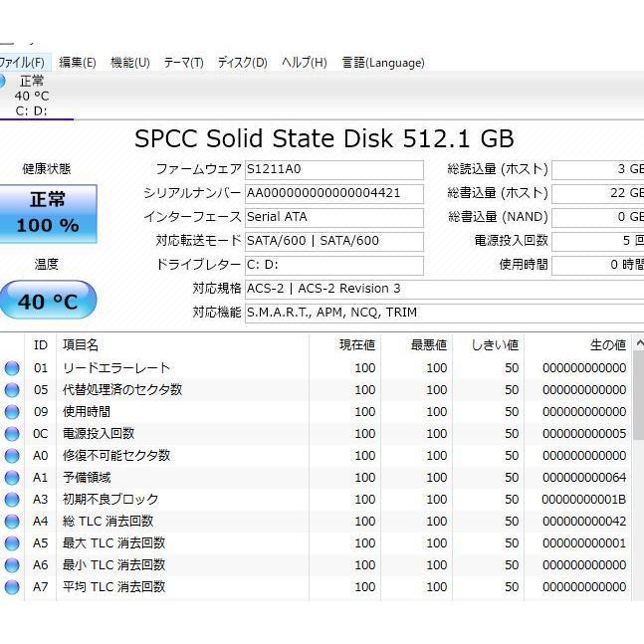644x644 pixels.
Task: Open the ファイル(F) menu
Action: coord(21,63)
